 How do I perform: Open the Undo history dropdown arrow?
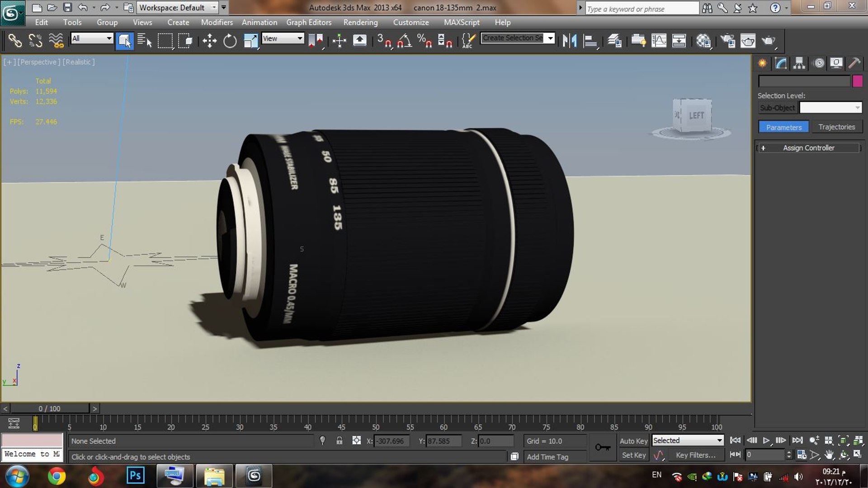[94, 8]
